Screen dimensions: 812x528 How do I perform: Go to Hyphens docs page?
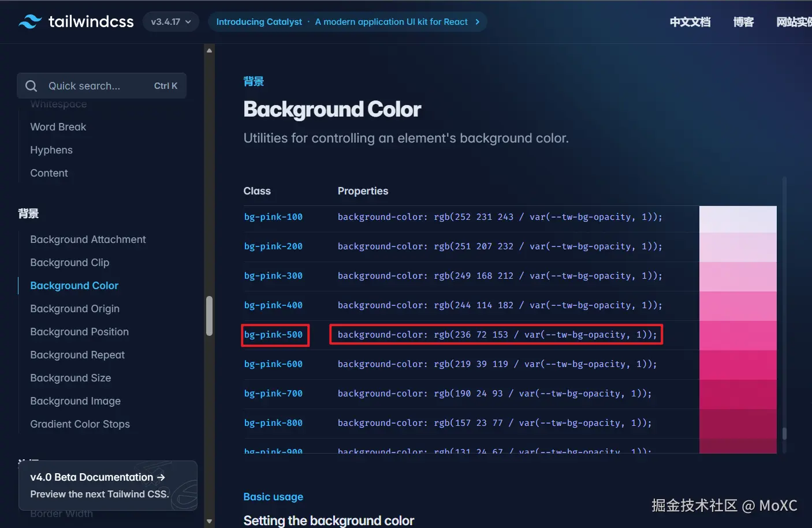pyautogui.click(x=51, y=150)
